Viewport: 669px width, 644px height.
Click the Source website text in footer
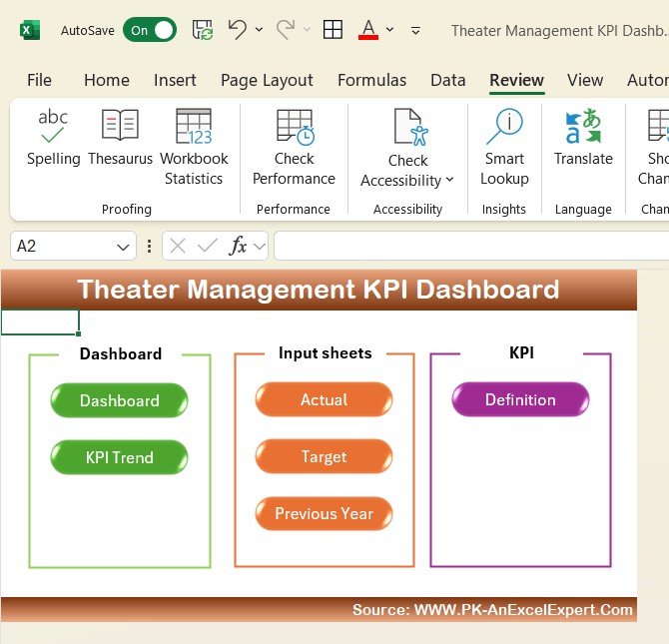click(492, 609)
